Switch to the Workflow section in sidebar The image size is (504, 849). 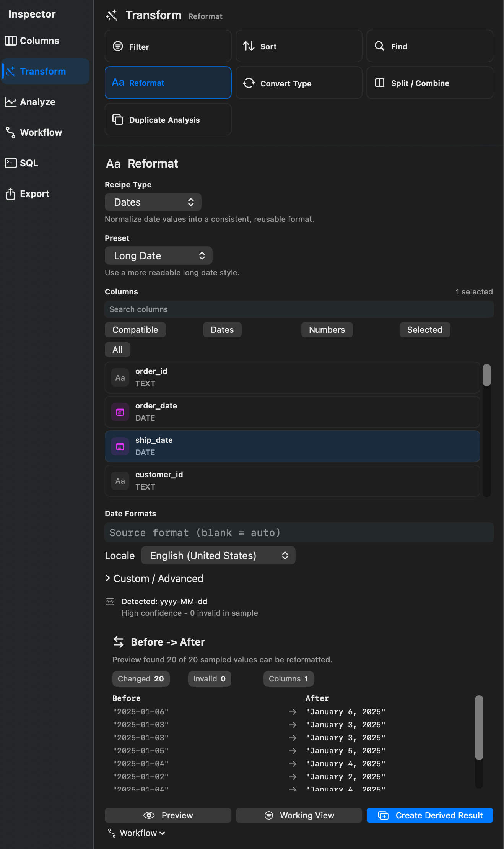(x=45, y=132)
